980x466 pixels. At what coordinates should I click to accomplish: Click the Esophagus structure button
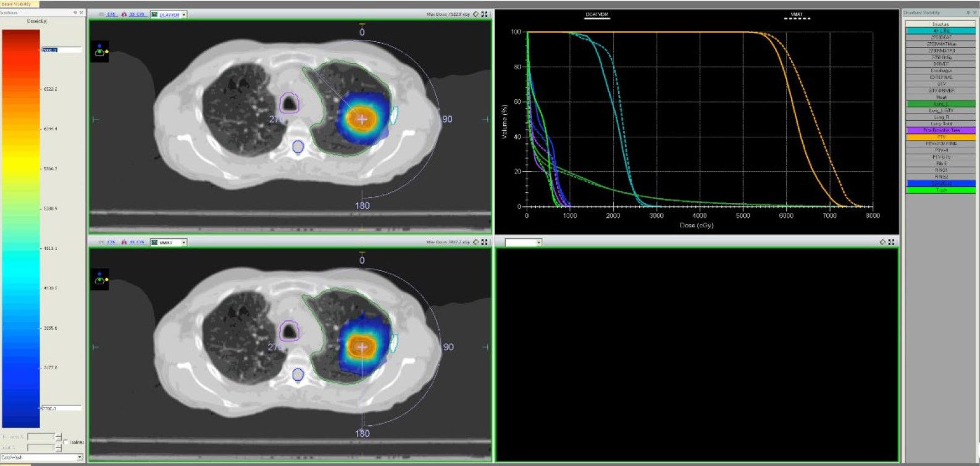[x=940, y=70]
